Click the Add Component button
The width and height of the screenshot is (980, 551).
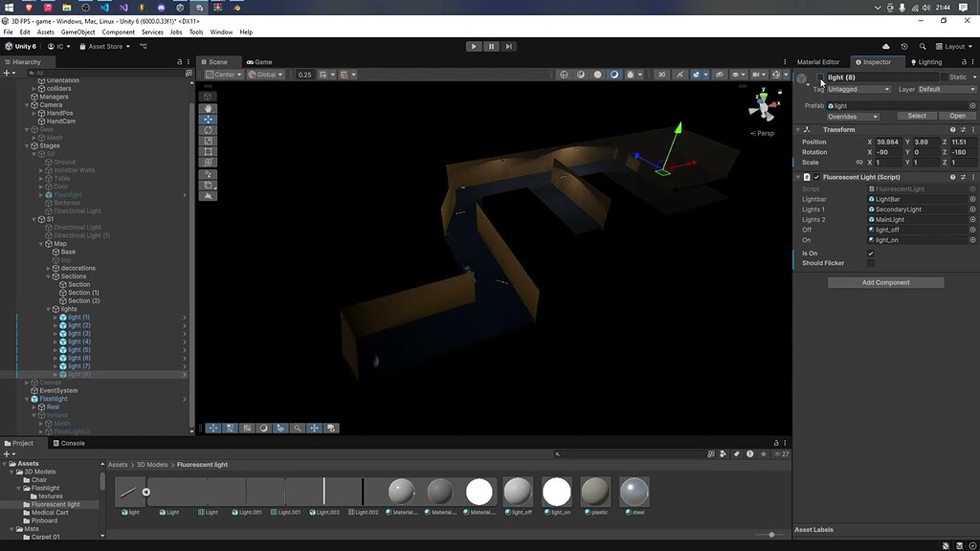coord(885,282)
